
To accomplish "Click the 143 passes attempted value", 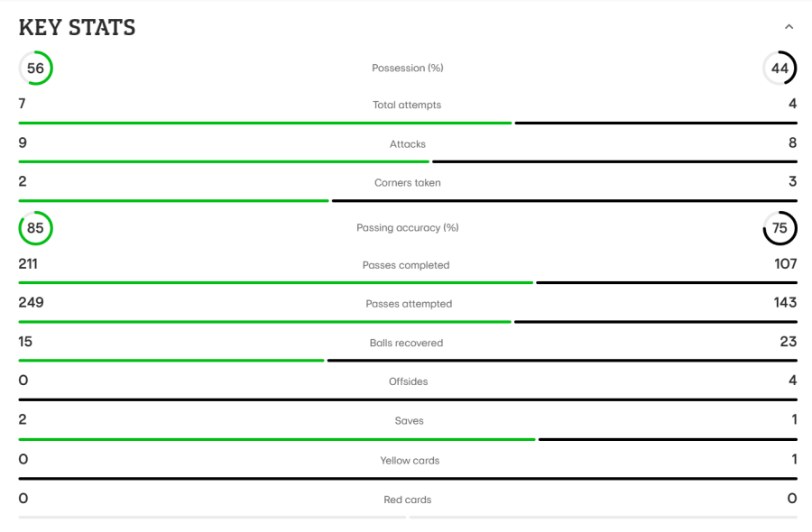I will (x=785, y=303).
